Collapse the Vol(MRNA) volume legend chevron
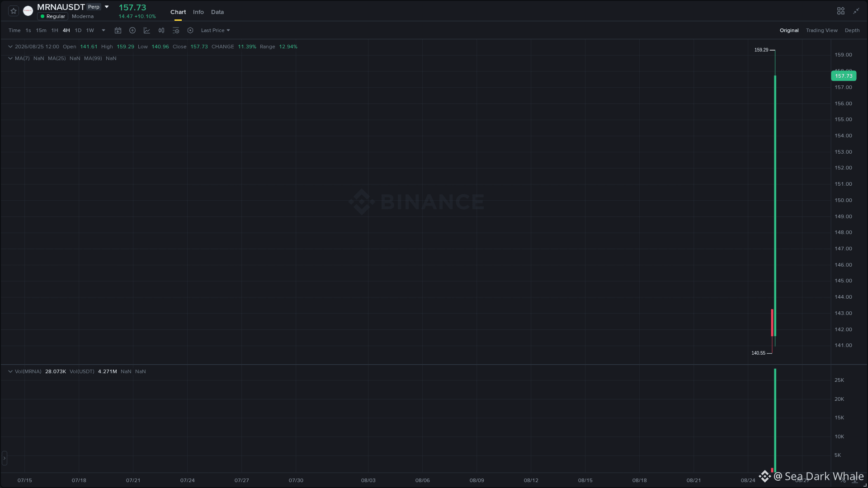The height and width of the screenshot is (488, 868). tap(10, 371)
